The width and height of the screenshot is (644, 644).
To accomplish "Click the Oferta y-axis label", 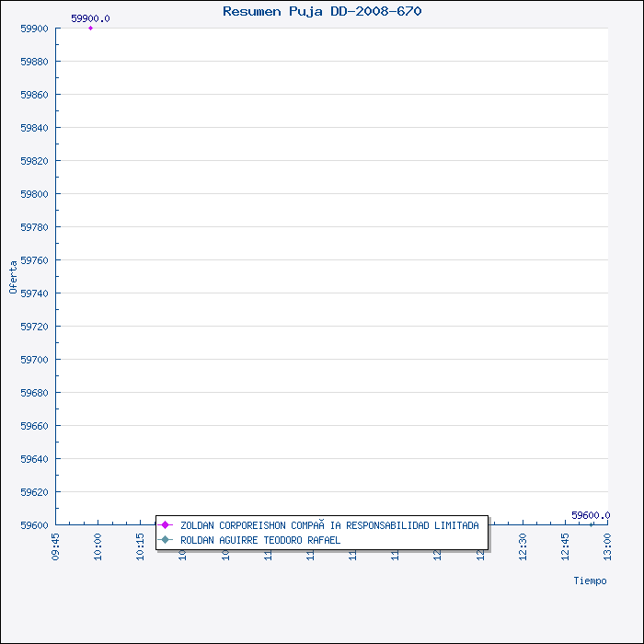I will coord(13,276).
